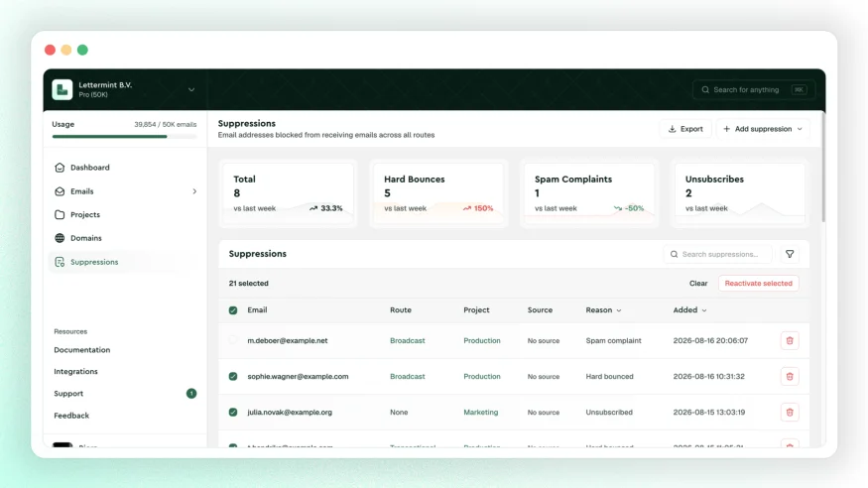Toggle the select-all Email header checkbox
The height and width of the screenshot is (488, 868).
point(233,310)
